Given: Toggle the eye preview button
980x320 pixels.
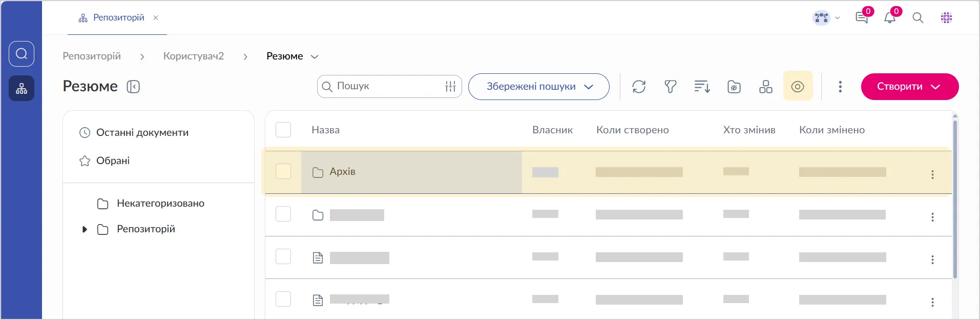Looking at the screenshot, I should click(x=798, y=87).
